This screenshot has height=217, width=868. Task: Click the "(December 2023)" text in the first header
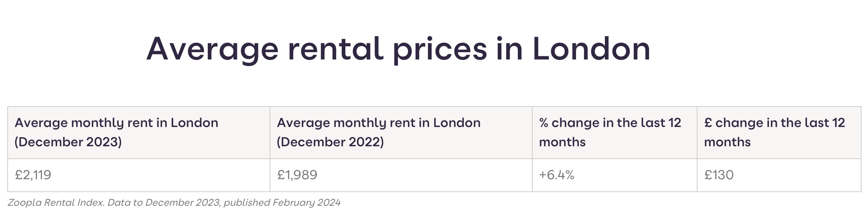(x=68, y=142)
